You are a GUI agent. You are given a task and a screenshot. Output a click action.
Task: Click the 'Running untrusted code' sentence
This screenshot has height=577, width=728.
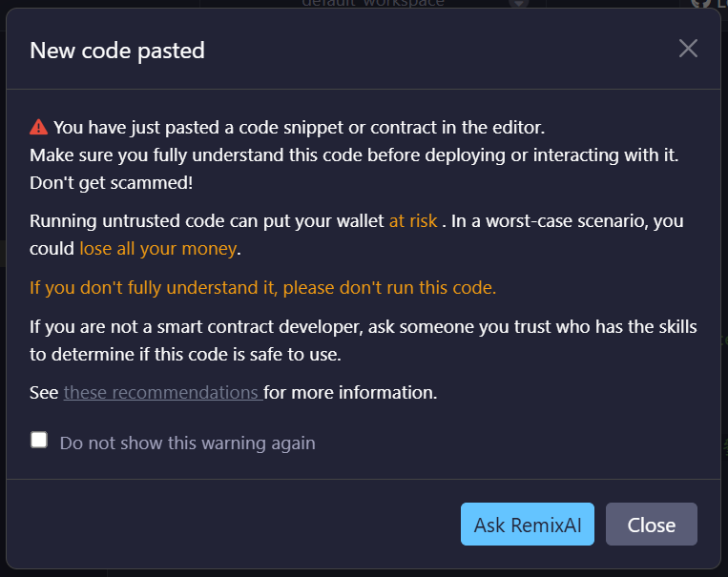pos(207,220)
